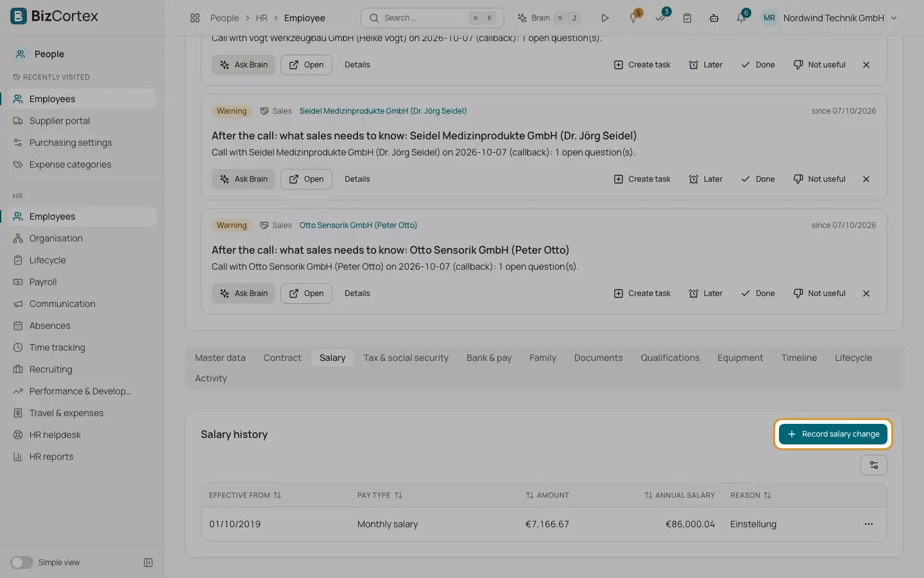Click the play icon in top bar
Image resolution: width=924 pixels, height=578 pixels.
click(x=604, y=18)
